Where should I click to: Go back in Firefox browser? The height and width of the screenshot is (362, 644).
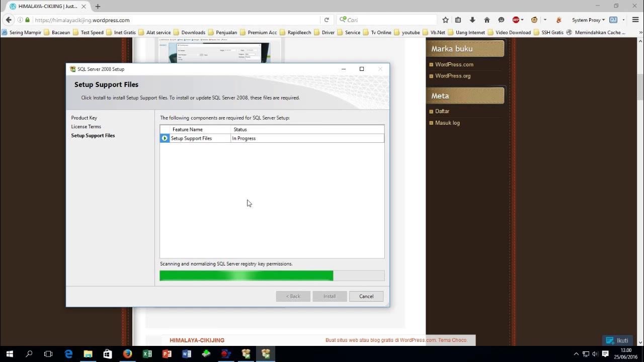9,20
